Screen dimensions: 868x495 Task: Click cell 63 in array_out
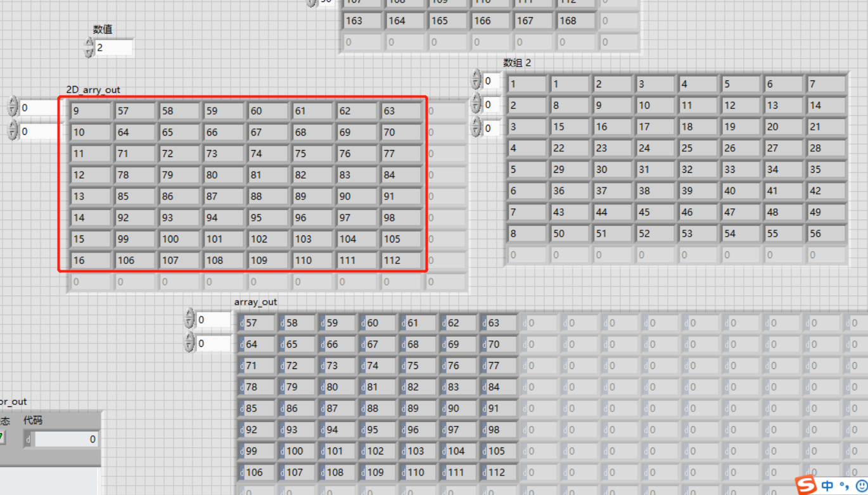coord(499,323)
